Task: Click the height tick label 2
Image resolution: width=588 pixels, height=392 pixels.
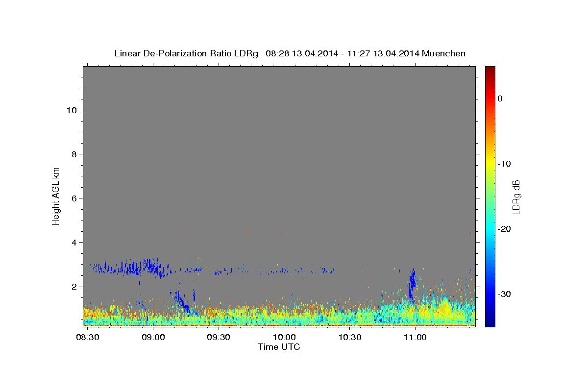Action: click(x=73, y=287)
